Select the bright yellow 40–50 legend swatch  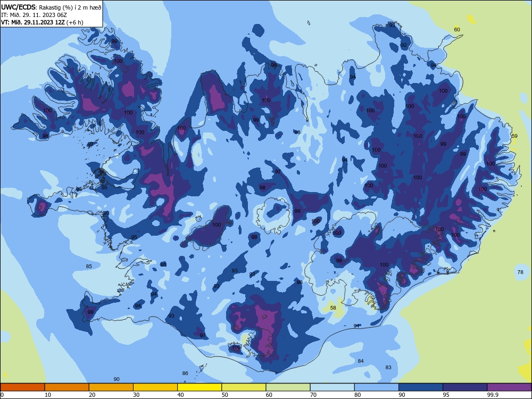[x=199, y=387]
